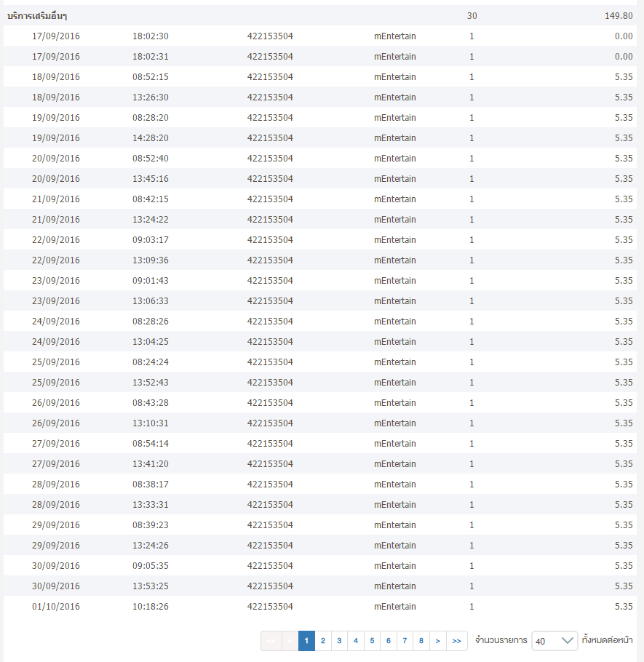644x662 pixels.
Task: Select 09:01:43 time entry
Action: [x=151, y=281]
